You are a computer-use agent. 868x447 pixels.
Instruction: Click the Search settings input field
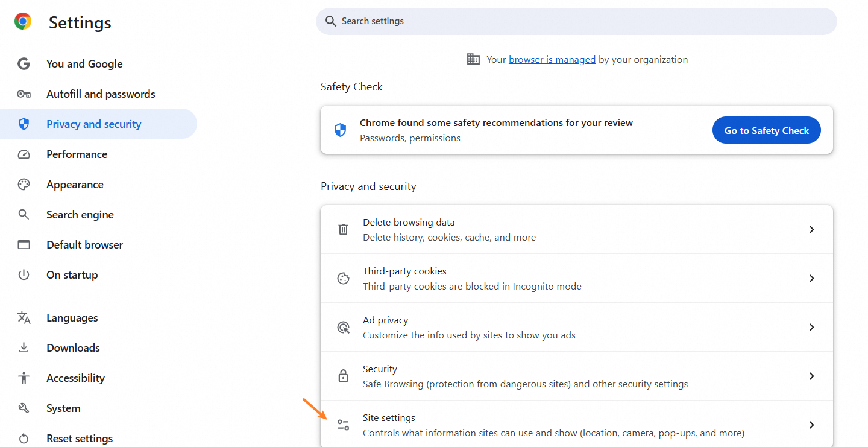click(x=576, y=21)
